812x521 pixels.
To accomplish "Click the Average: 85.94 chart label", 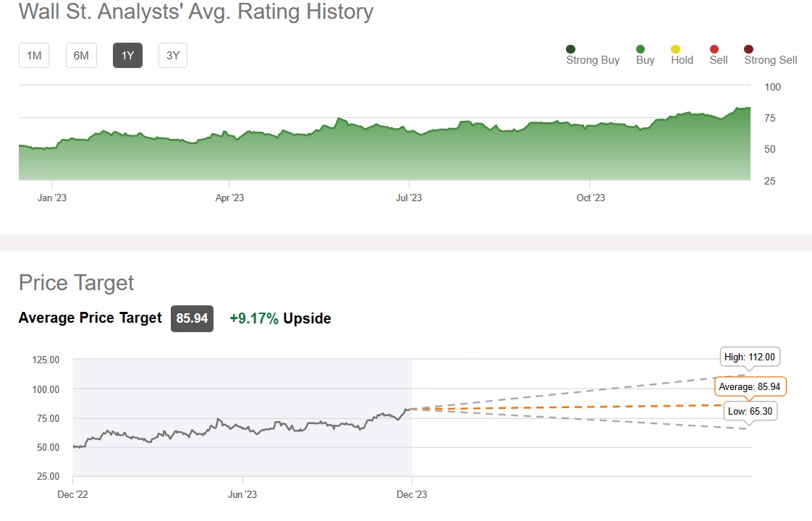I will 750,387.
